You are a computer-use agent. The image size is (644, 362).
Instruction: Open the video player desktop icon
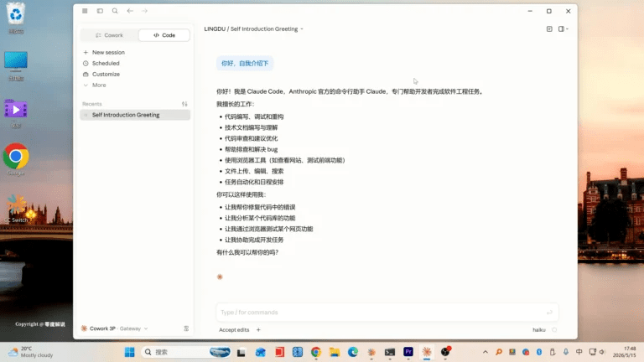(x=16, y=114)
